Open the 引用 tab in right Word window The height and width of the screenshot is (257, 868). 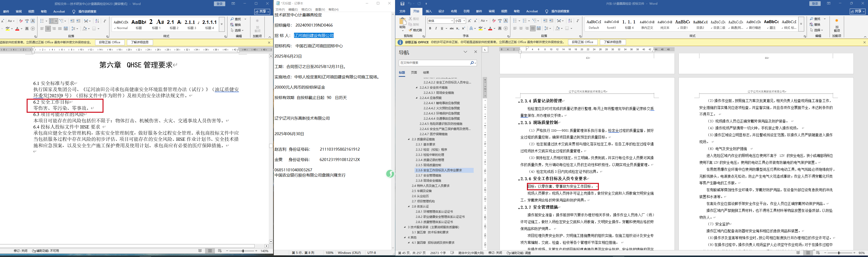tap(466, 11)
